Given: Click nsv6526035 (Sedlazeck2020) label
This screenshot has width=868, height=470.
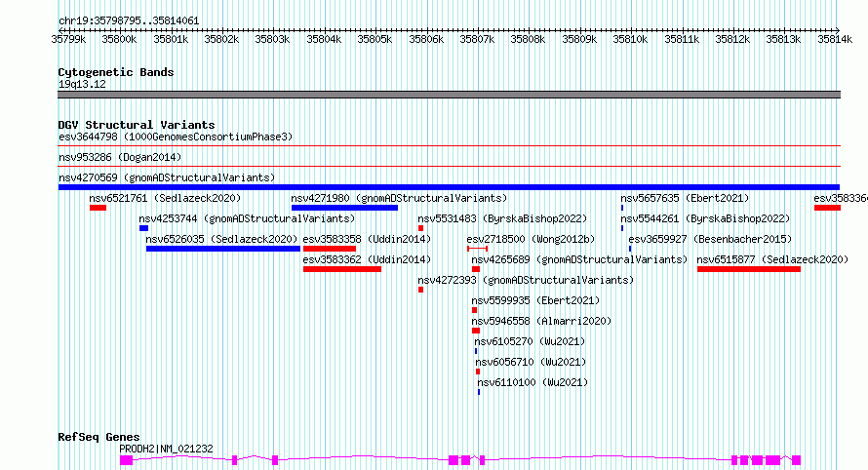Looking at the screenshot, I should click(221, 239).
